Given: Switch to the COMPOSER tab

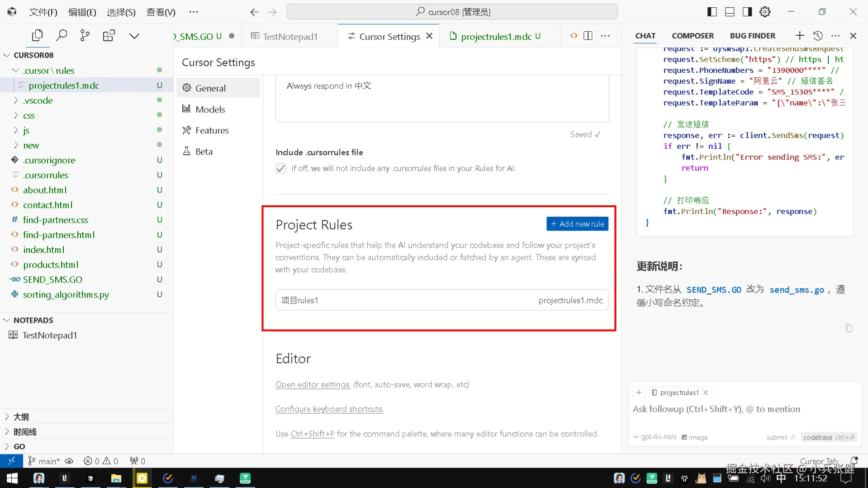Looking at the screenshot, I should [x=693, y=36].
